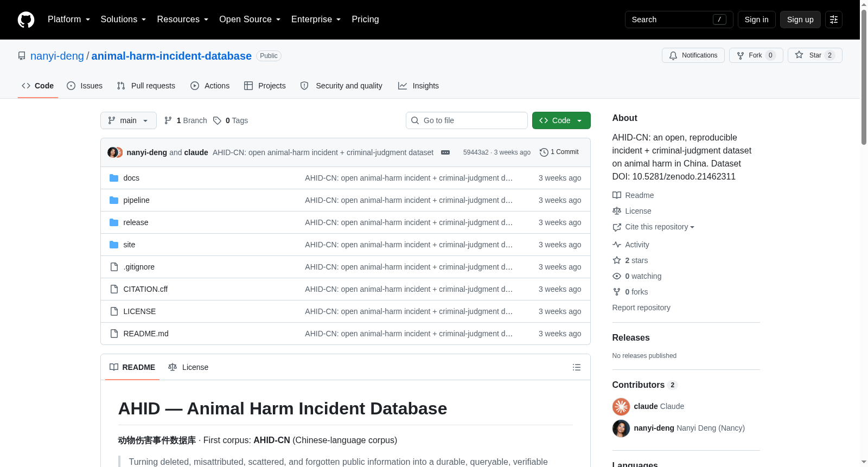
Task: Click the star icon beside 2 stars
Action: 617,260
